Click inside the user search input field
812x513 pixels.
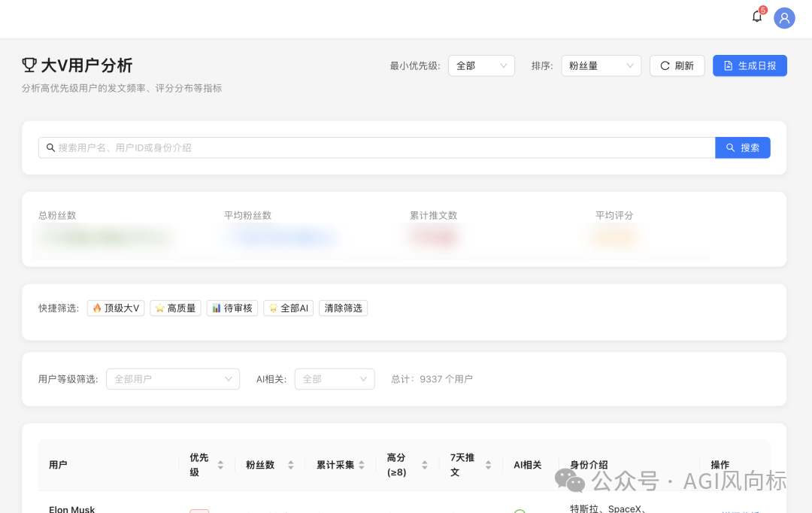click(x=301, y=147)
